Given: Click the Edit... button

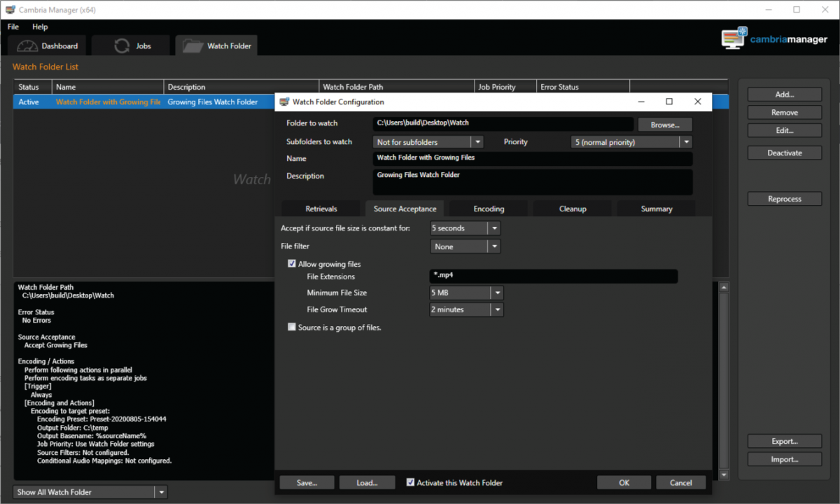Looking at the screenshot, I should (x=785, y=130).
